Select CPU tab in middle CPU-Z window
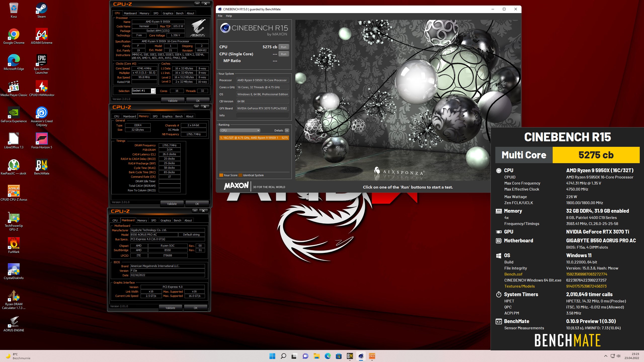The width and height of the screenshot is (644, 362). pos(116,116)
